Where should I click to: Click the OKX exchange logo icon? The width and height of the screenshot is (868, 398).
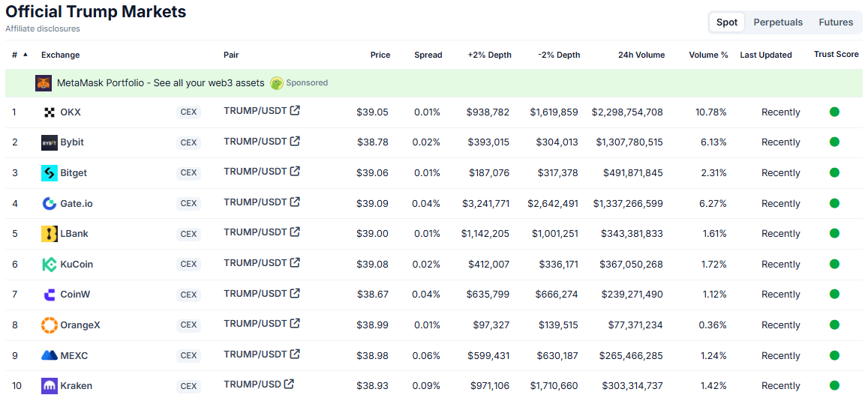tap(50, 112)
